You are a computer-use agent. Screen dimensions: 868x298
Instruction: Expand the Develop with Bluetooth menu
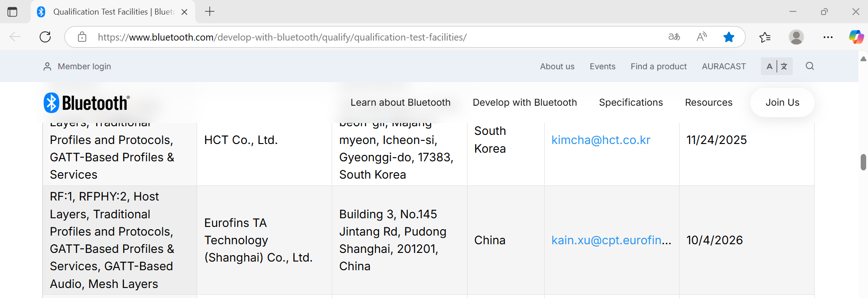pyautogui.click(x=525, y=103)
